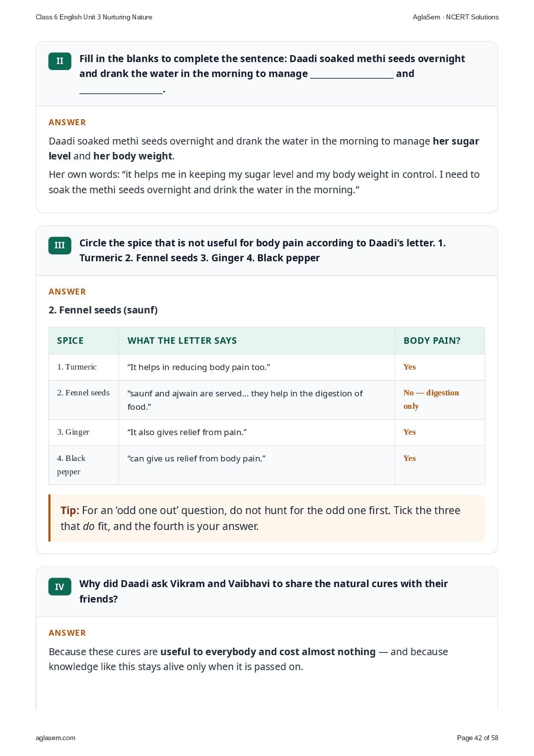Click the ANSWER label under question II
The width and height of the screenshot is (534, 756).
pyautogui.click(x=67, y=122)
